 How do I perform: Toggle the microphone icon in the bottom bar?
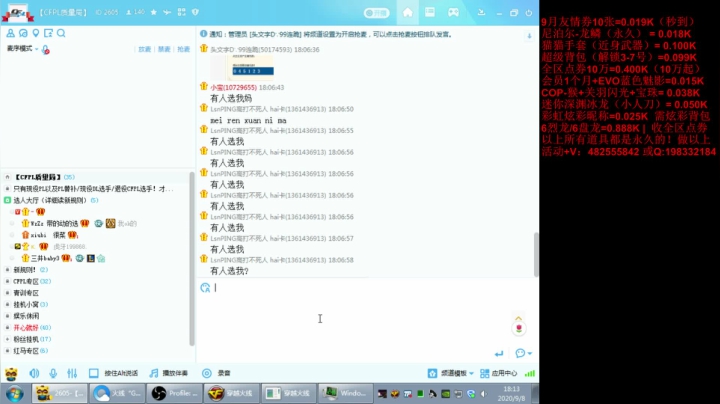[x=53, y=373]
